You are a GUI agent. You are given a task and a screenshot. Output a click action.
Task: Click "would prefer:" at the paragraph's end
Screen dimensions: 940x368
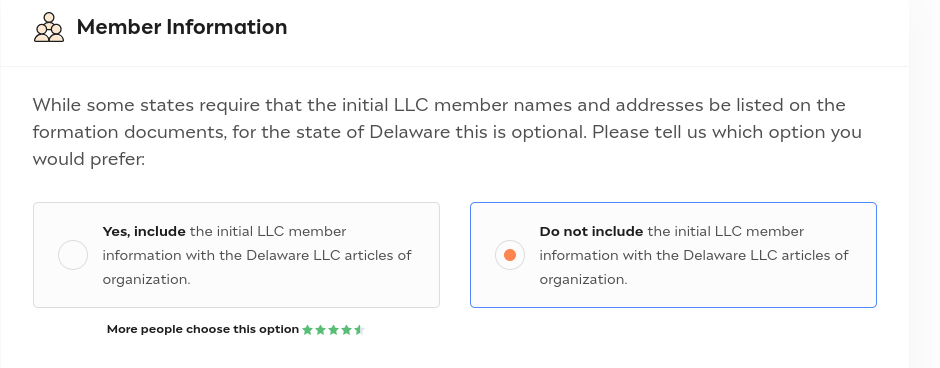point(89,159)
